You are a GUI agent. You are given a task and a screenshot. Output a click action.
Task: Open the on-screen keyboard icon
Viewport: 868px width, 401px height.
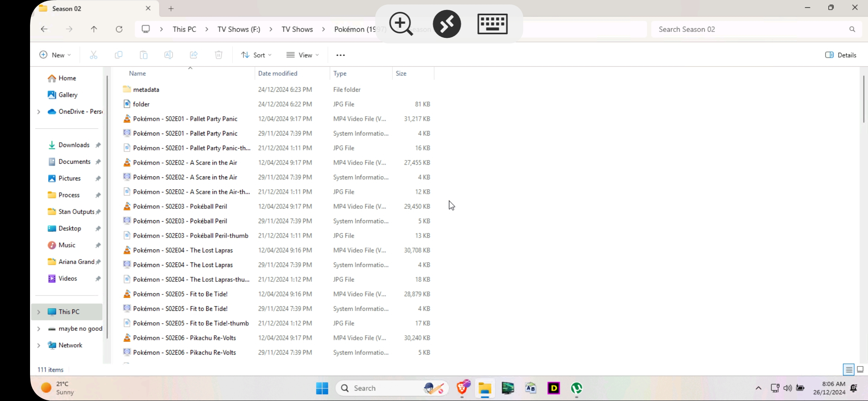tap(492, 24)
